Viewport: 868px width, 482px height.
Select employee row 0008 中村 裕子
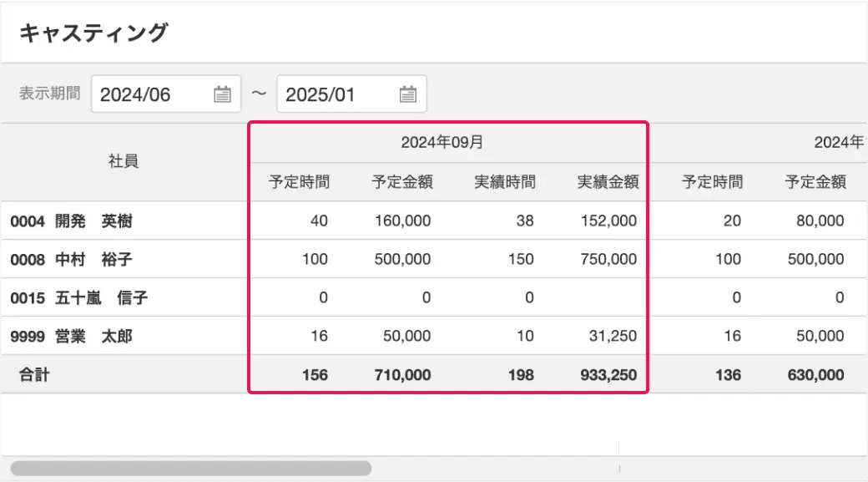(434, 259)
